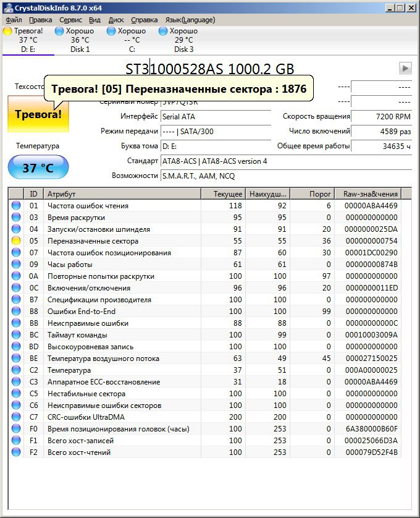The image size is (420, 518).
Task: Click the blue status icon of attribute 04
Action: click(x=16, y=229)
